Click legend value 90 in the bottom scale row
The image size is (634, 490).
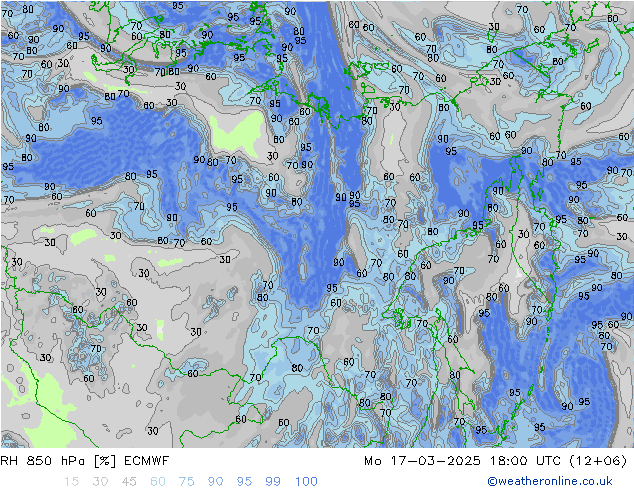click(x=216, y=482)
